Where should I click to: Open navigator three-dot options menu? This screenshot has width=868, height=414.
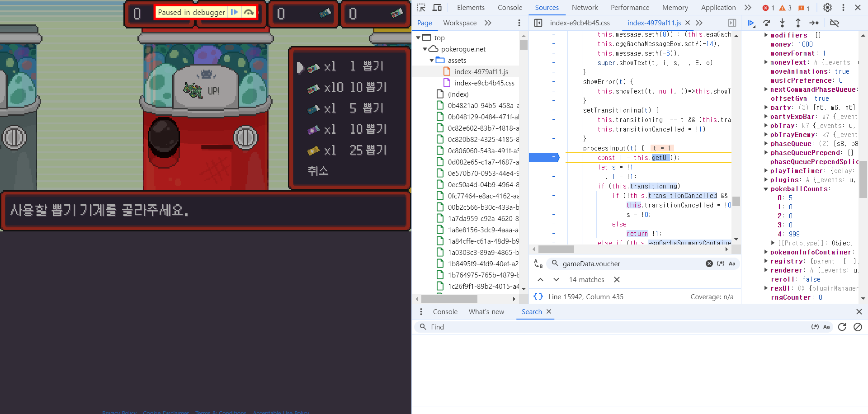[x=519, y=23]
